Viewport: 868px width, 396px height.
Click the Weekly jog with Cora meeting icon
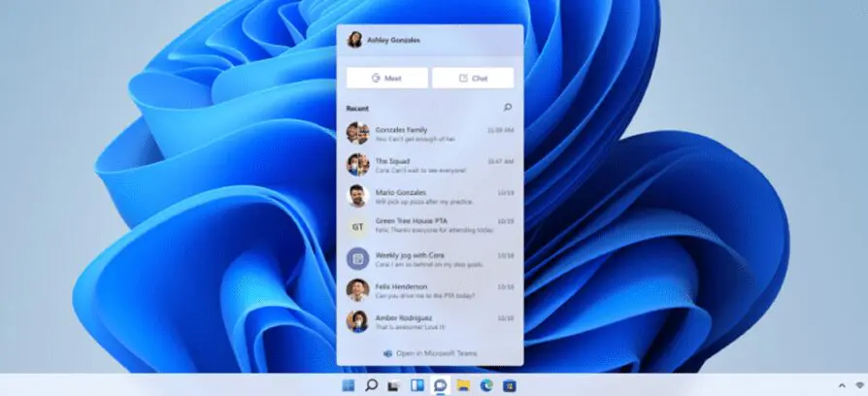[x=357, y=258]
